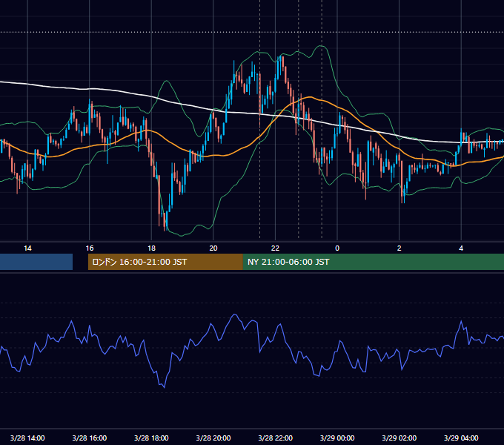Click the '16' hour label on chart axis

pyautogui.click(x=90, y=248)
